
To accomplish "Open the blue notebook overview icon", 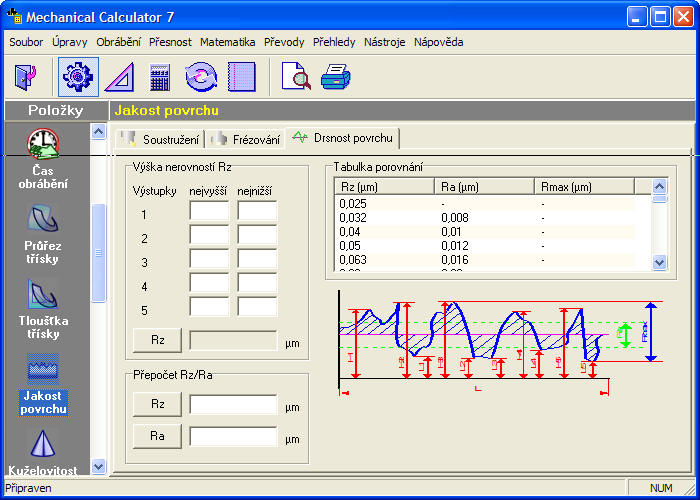I will click(x=242, y=77).
